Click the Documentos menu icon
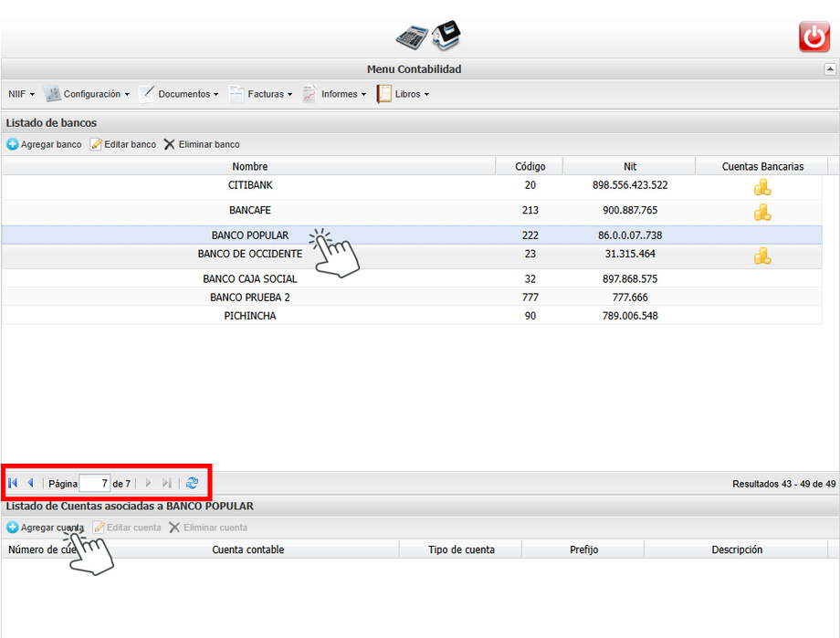 tap(146, 94)
